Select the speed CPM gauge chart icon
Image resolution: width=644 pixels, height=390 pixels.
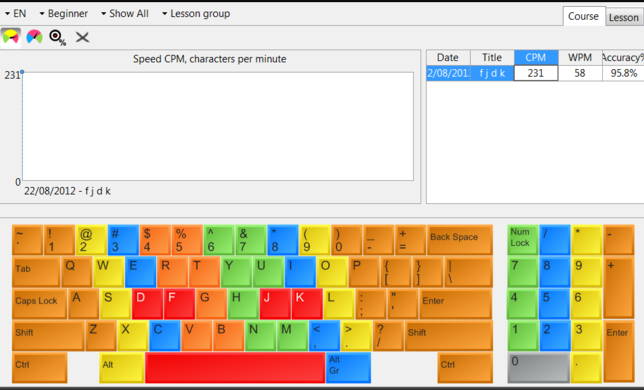click(x=11, y=37)
